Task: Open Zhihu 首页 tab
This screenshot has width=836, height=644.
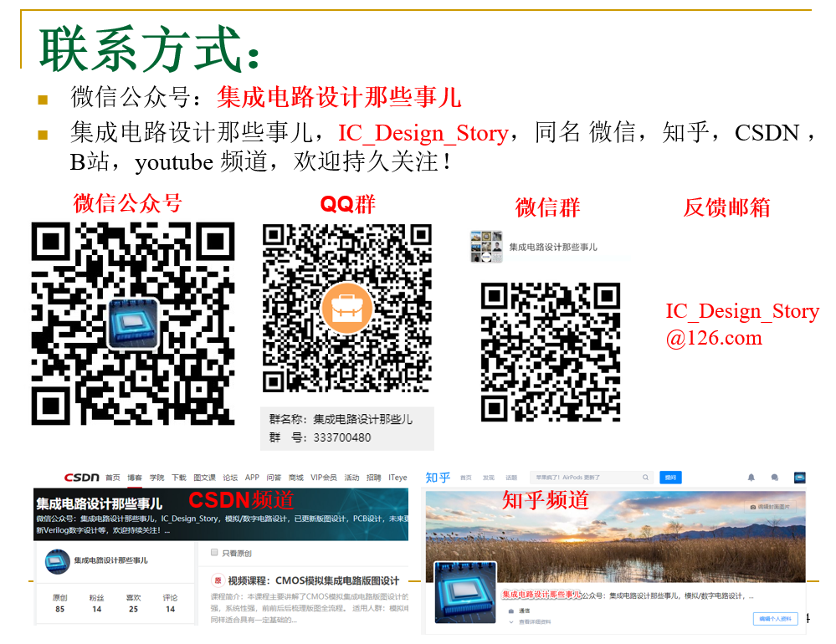Action: 466,478
